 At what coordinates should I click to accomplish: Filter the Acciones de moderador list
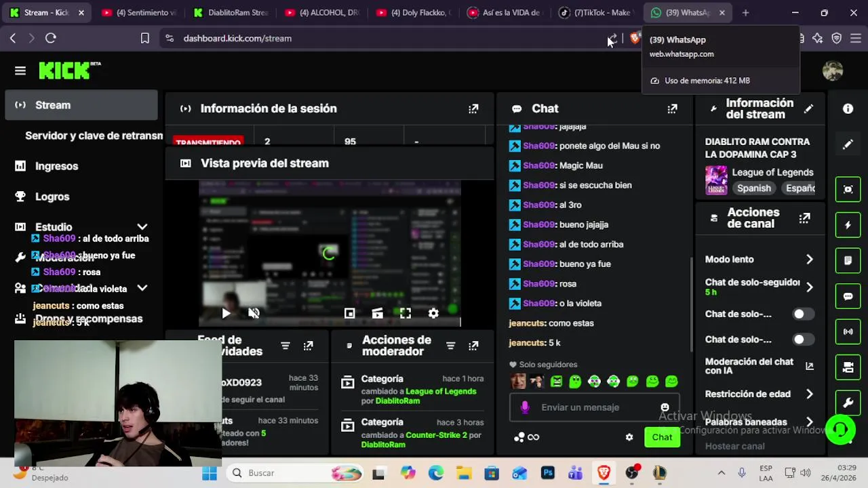[450, 346]
